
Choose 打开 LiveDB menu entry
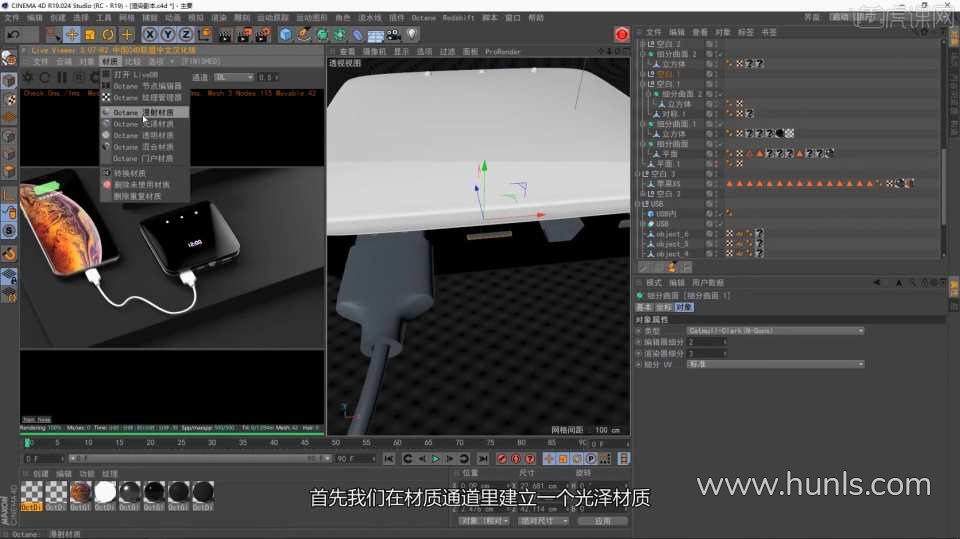(144, 75)
